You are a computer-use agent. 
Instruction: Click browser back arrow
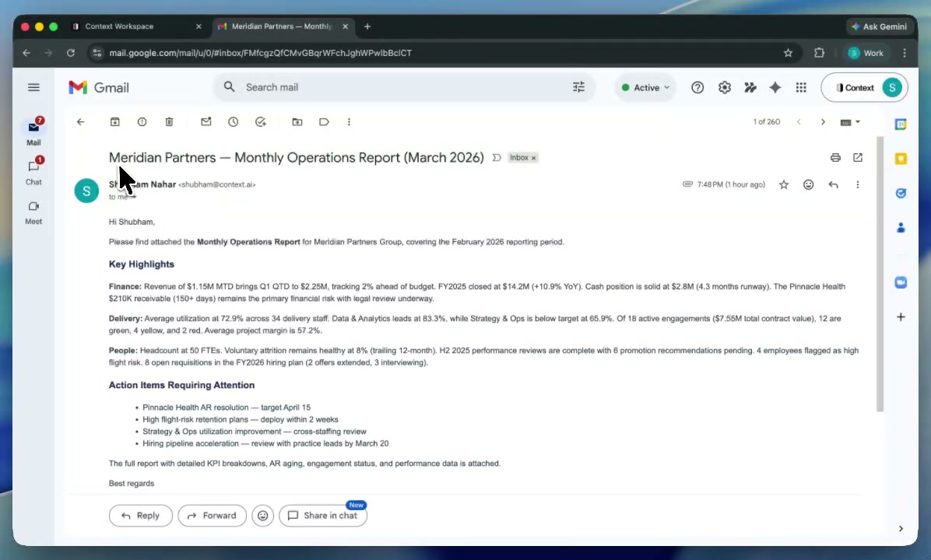click(x=26, y=53)
